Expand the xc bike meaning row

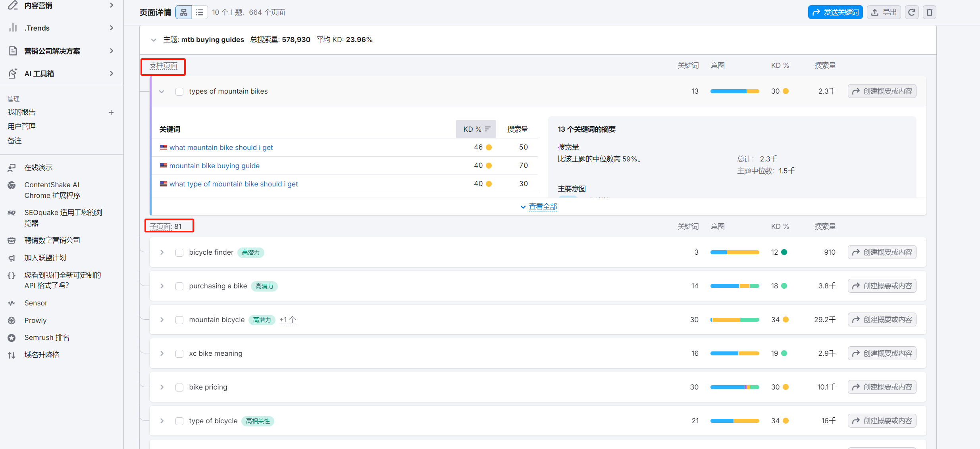pos(162,354)
